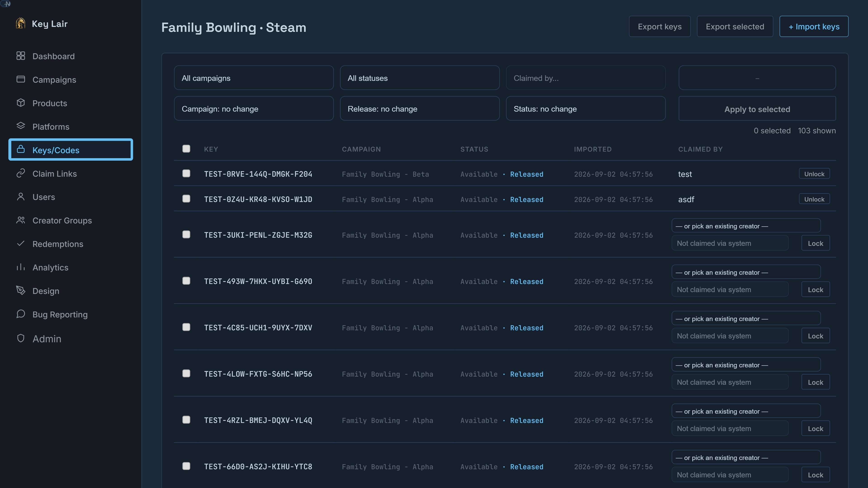Open the All statuses filter dropdown

(x=420, y=78)
